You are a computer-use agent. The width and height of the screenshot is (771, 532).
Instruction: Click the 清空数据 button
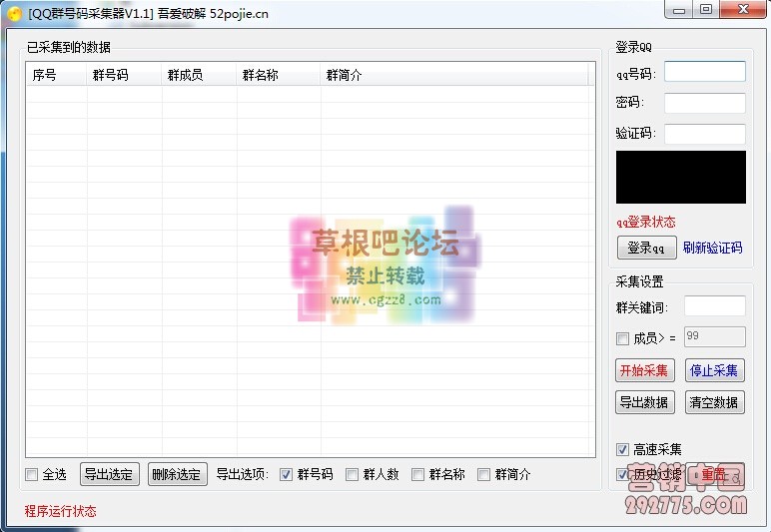pyautogui.click(x=715, y=402)
